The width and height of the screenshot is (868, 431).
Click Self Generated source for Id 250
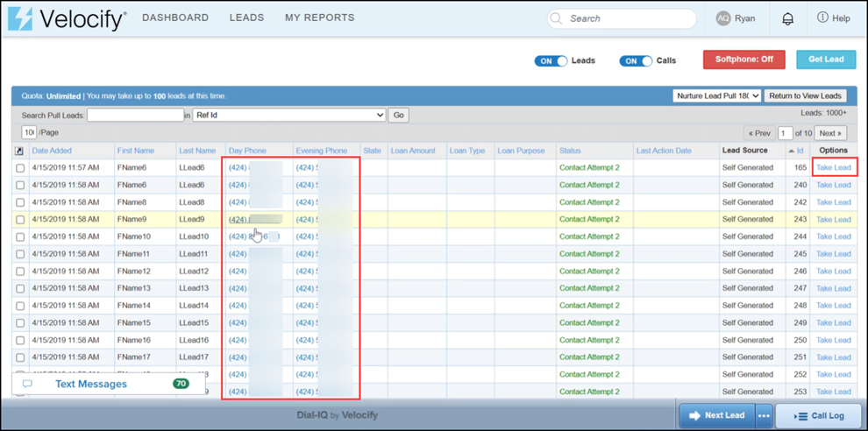tap(748, 340)
